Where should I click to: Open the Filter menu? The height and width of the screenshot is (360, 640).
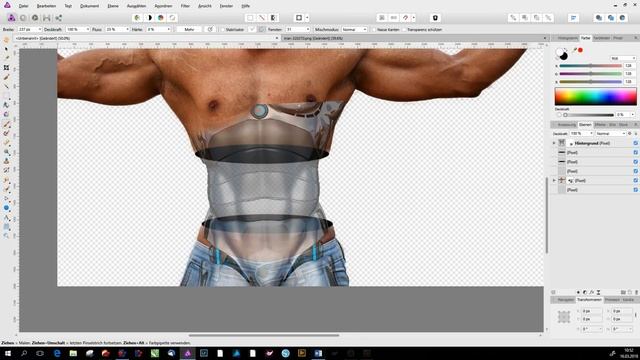pos(185,6)
